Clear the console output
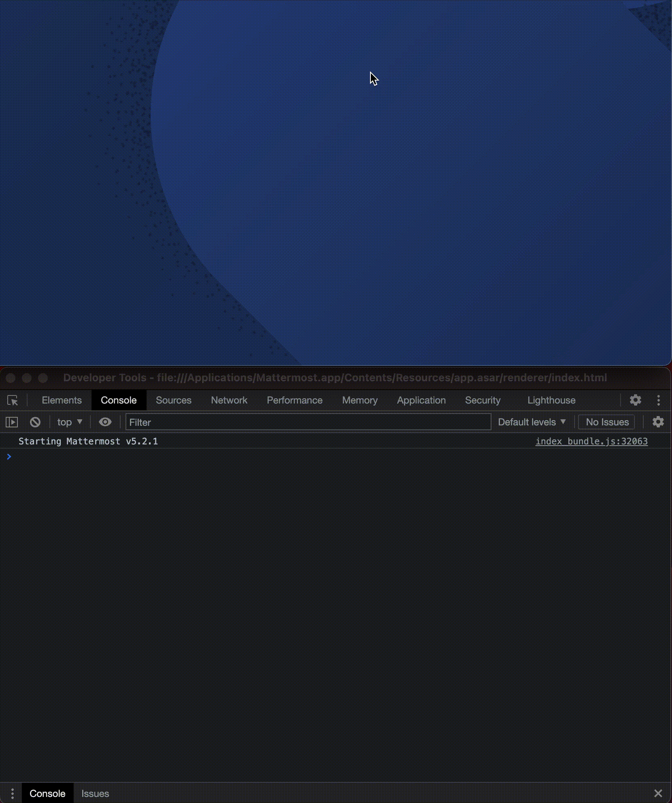 (x=35, y=422)
